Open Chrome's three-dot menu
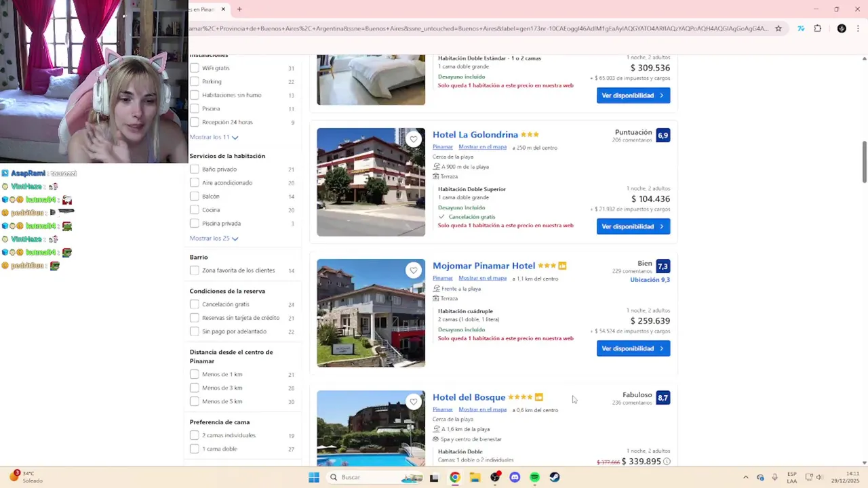 coord(859,28)
